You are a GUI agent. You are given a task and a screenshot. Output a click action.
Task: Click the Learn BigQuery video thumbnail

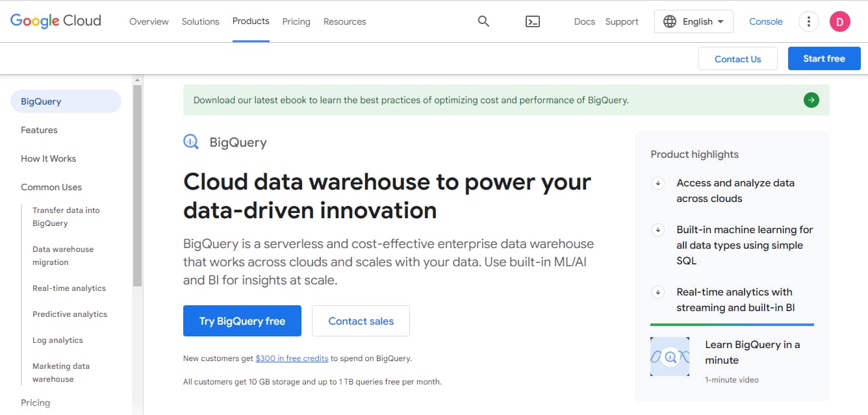point(670,356)
